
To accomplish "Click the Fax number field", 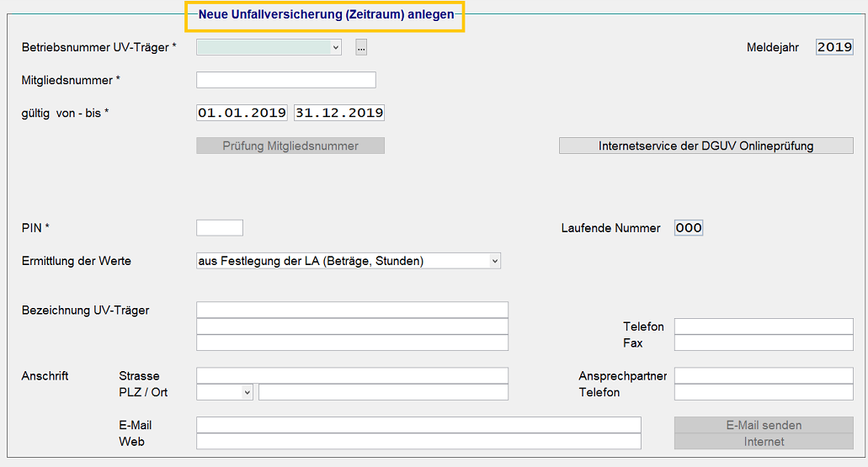I will click(764, 342).
